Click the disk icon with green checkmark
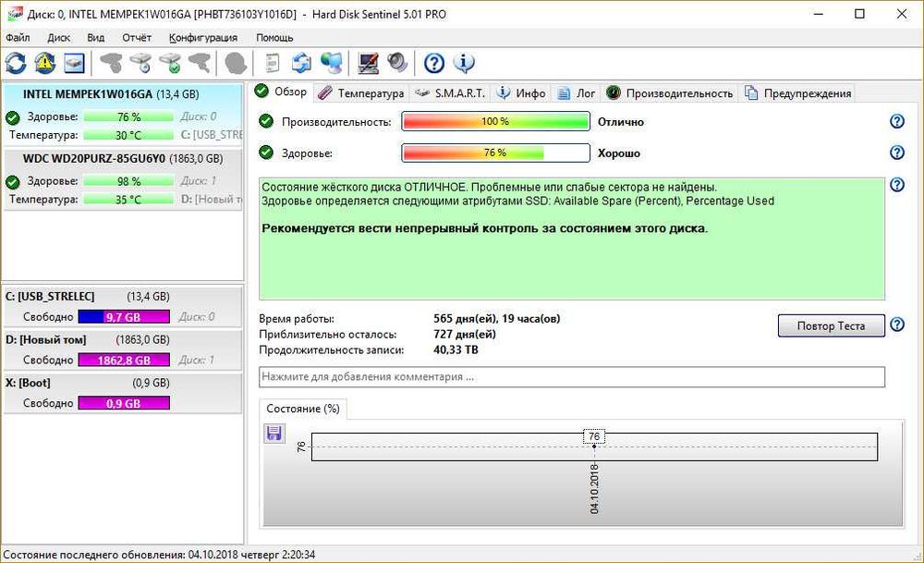This screenshot has width=924, height=563. point(170,63)
